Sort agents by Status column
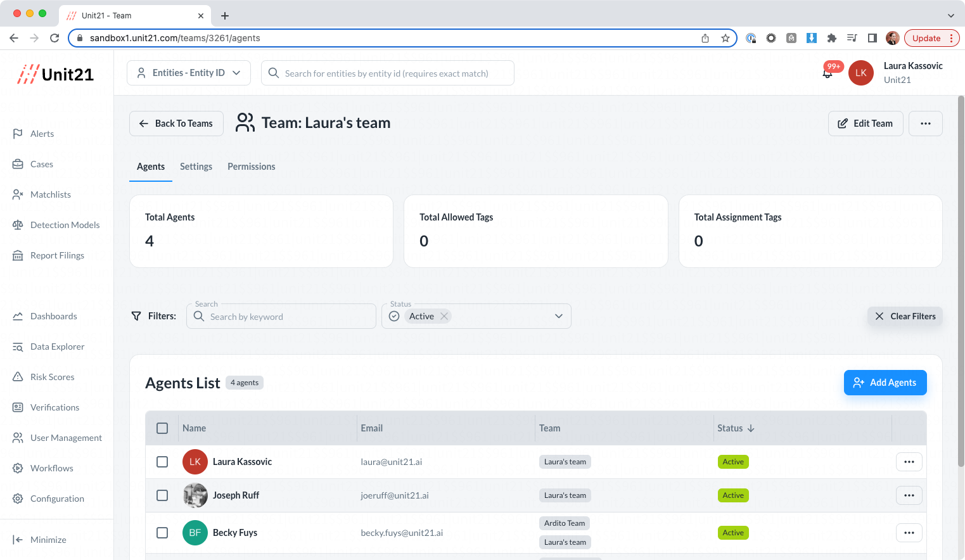This screenshot has width=965, height=560. [736, 428]
